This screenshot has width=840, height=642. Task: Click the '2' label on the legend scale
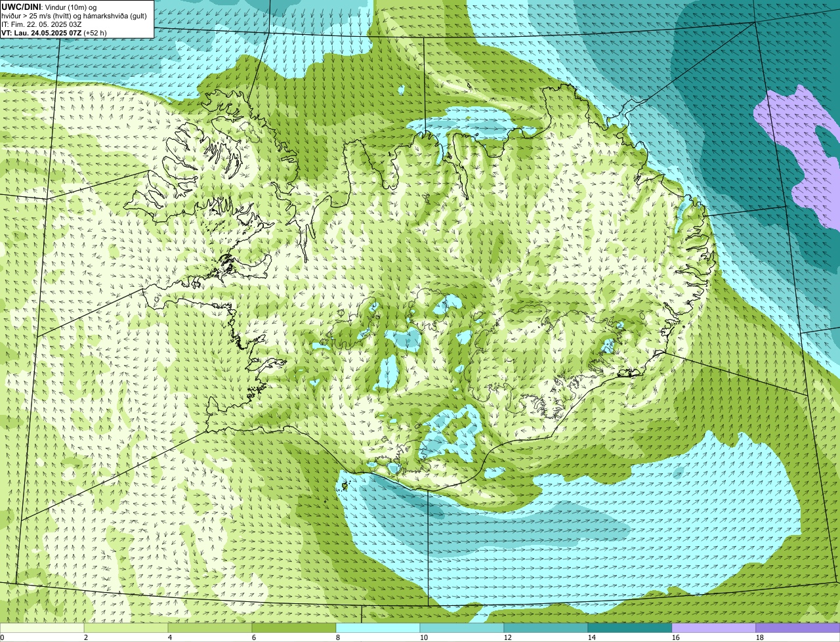coord(86,637)
